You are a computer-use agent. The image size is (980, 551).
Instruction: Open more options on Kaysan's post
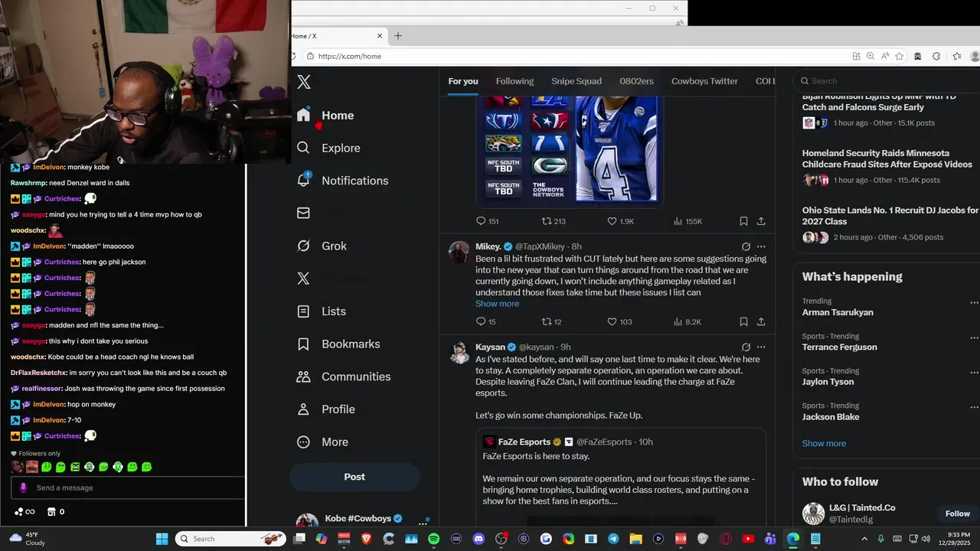(x=761, y=347)
